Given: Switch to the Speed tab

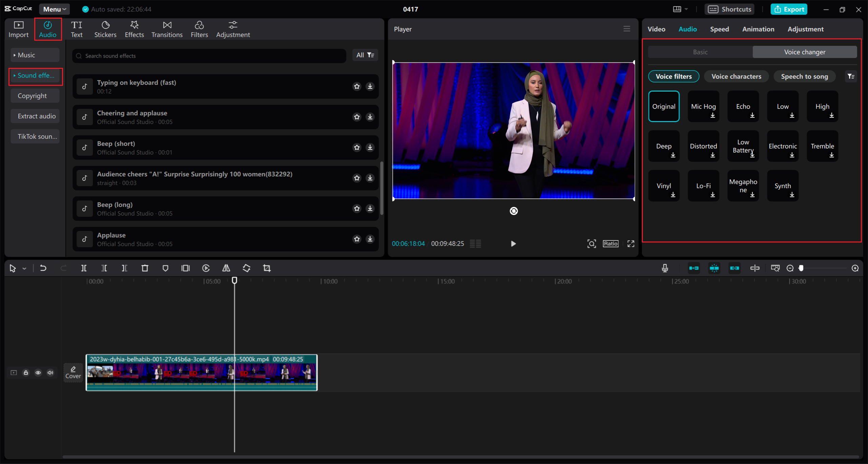Looking at the screenshot, I should 719,29.
